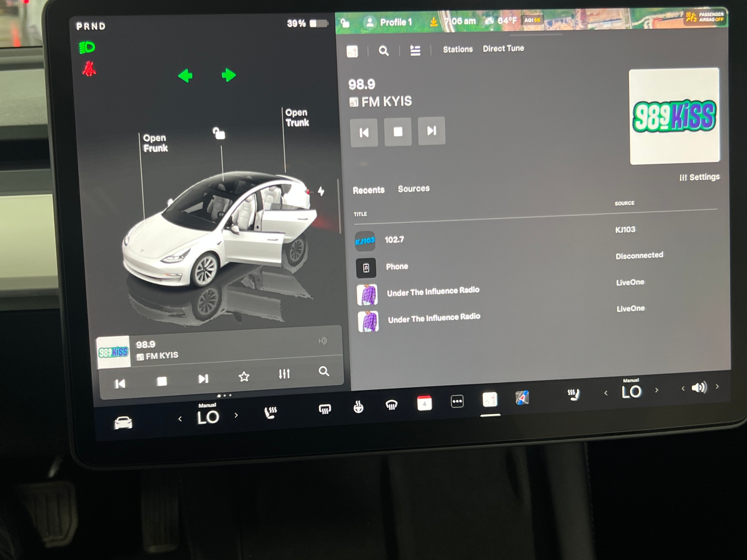This screenshot has width=747, height=560.
Task: Raise driver temperature with right chevron
Action: coord(236,415)
